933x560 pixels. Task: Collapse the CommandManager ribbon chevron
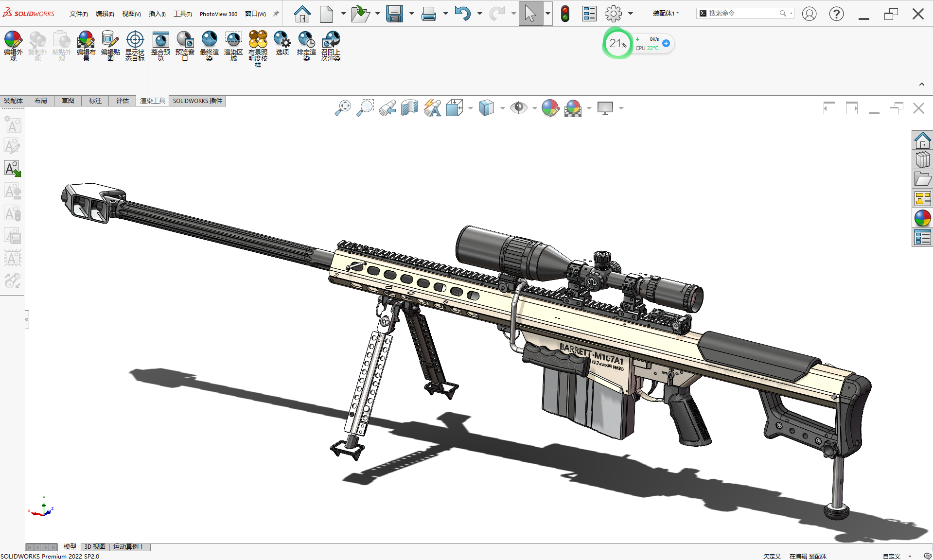click(921, 84)
